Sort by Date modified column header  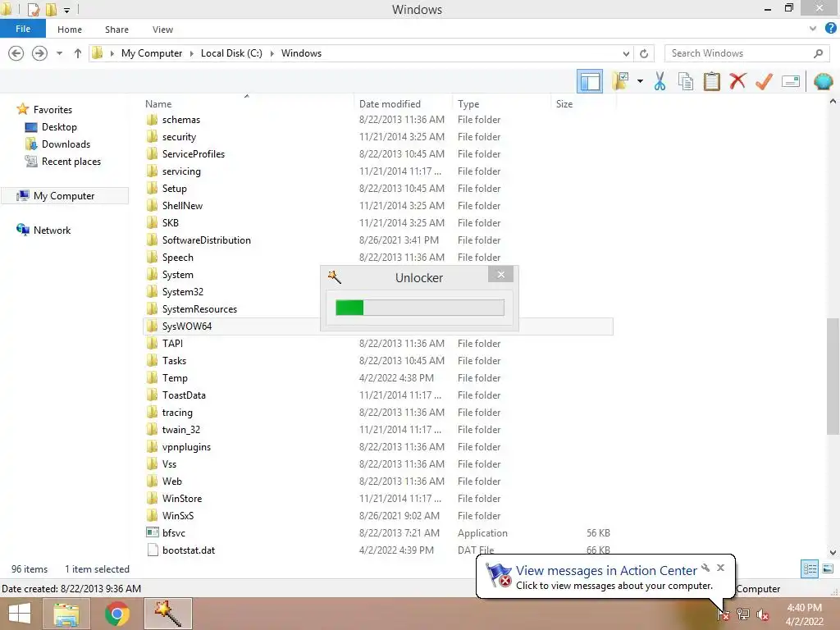click(390, 104)
